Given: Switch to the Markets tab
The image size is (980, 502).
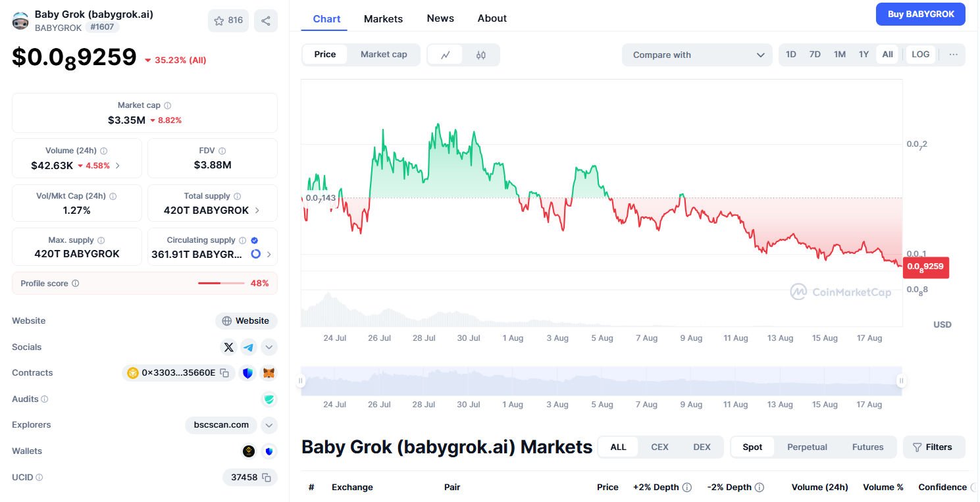Looking at the screenshot, I should point(383,18).
